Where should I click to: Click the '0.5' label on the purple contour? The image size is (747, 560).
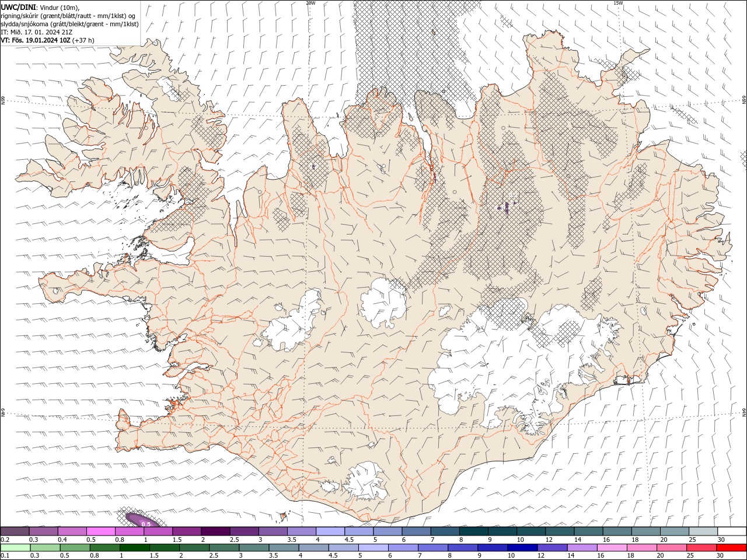coord(146,524)
